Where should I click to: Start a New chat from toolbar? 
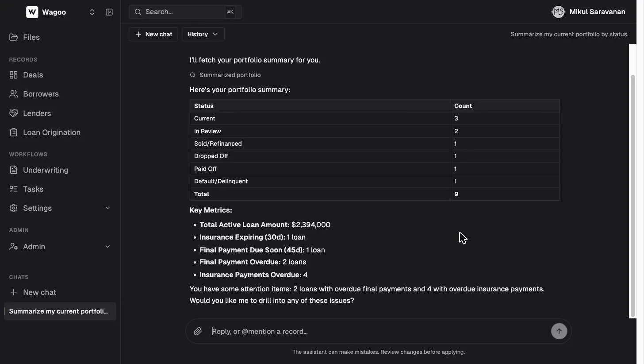pyautogui.click(x=153, y=34)
